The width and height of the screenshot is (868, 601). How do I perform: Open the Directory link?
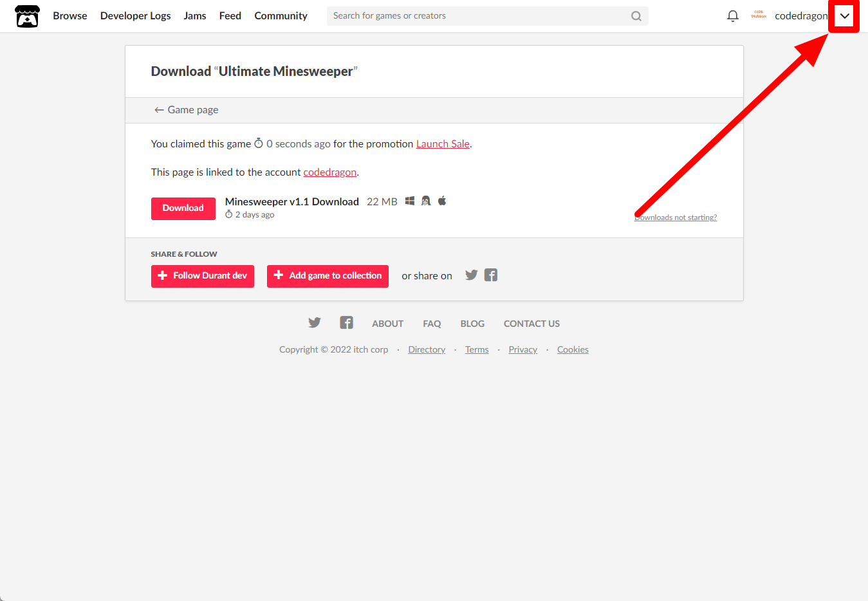427,350
